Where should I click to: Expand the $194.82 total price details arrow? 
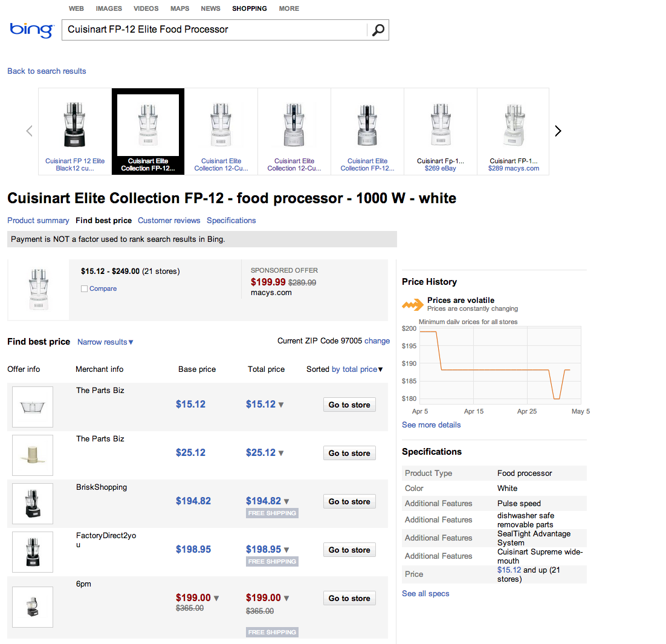[x=286, y=501]
